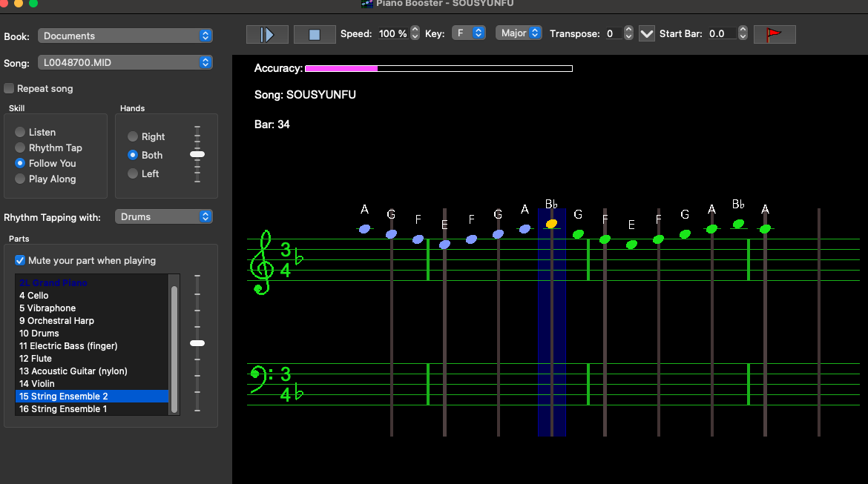Enable the Repeat song checkbox
The image size is (868, 484).
pos(9,88)
